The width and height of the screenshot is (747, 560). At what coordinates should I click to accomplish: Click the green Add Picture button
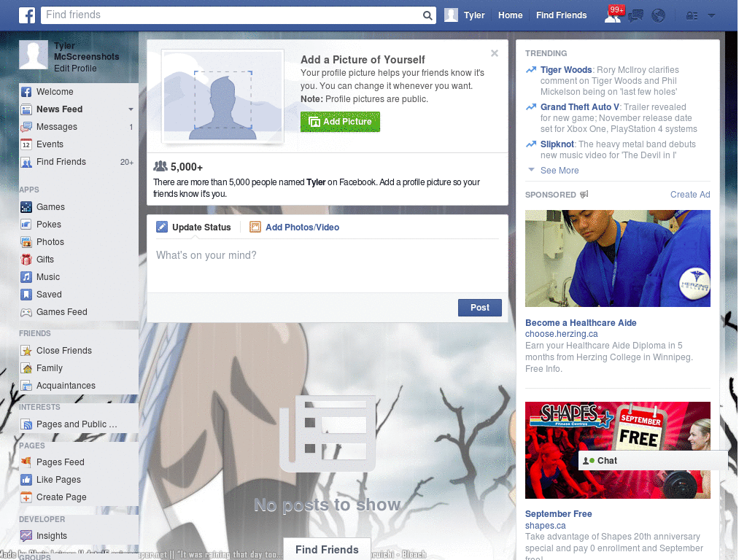point(340,122)
